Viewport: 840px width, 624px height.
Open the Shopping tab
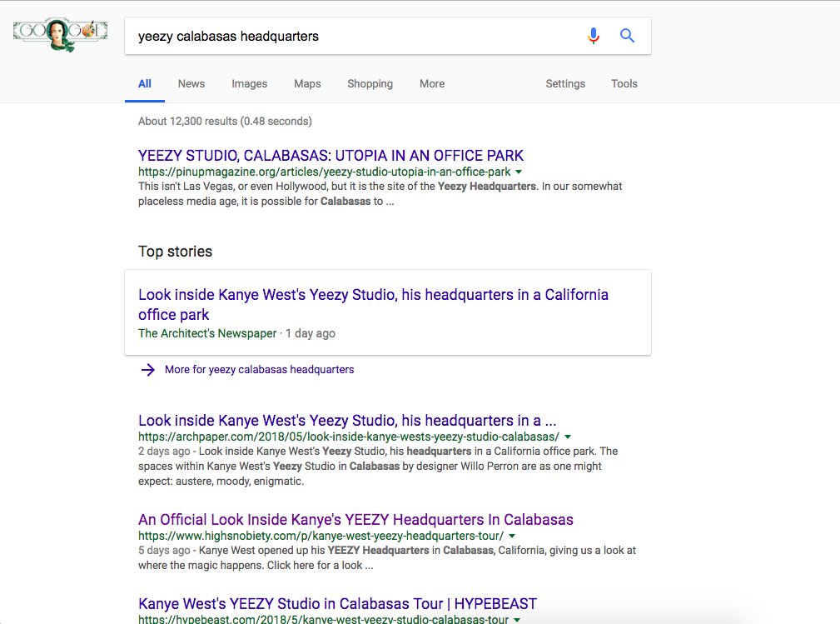click(370, 83)
